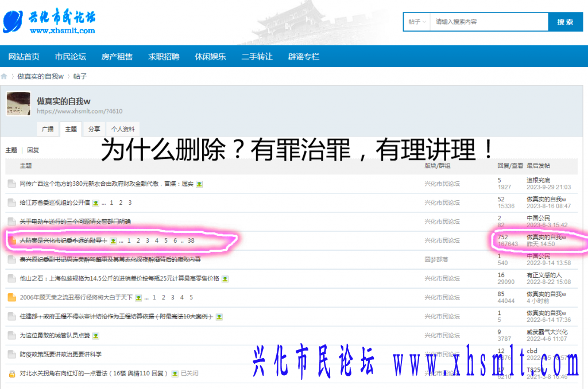588x389 pixels.
Task: Open the user avatar thumbnail
Action: coord(18,103)
